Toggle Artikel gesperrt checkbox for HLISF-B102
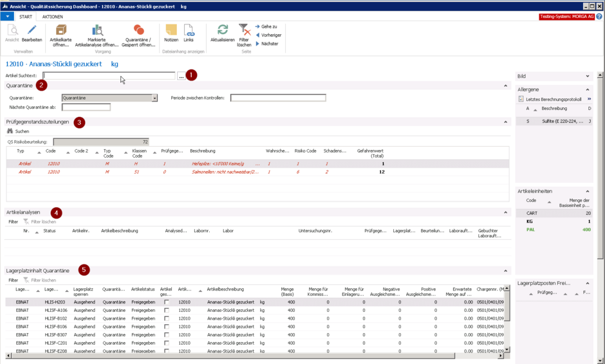605x364 pixels. 166,318
